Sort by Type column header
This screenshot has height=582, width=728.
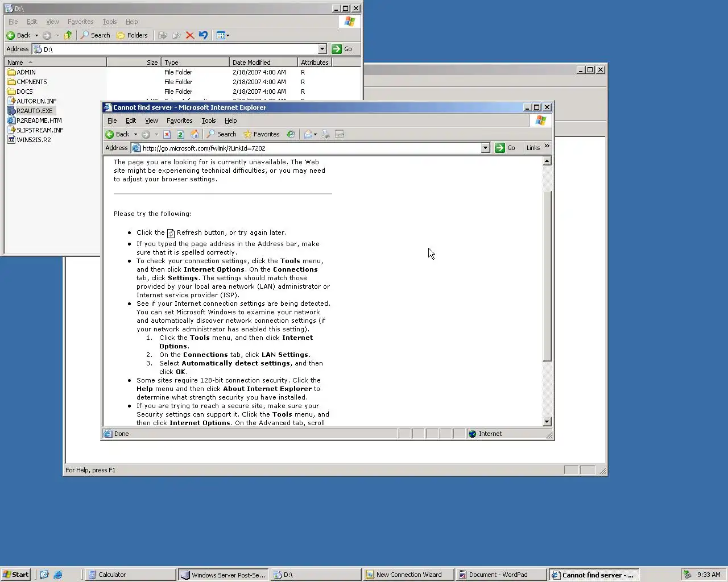195,63
